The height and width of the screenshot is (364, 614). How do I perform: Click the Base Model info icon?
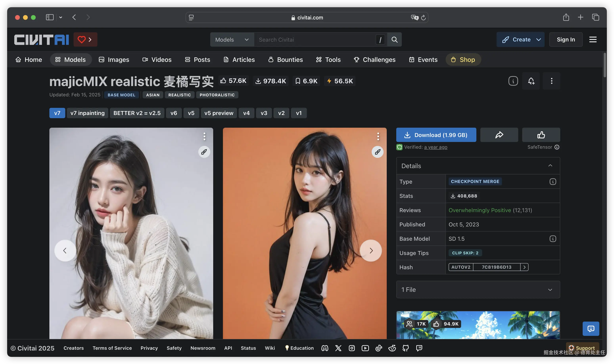pyautogui.click(x=553, y=239)
